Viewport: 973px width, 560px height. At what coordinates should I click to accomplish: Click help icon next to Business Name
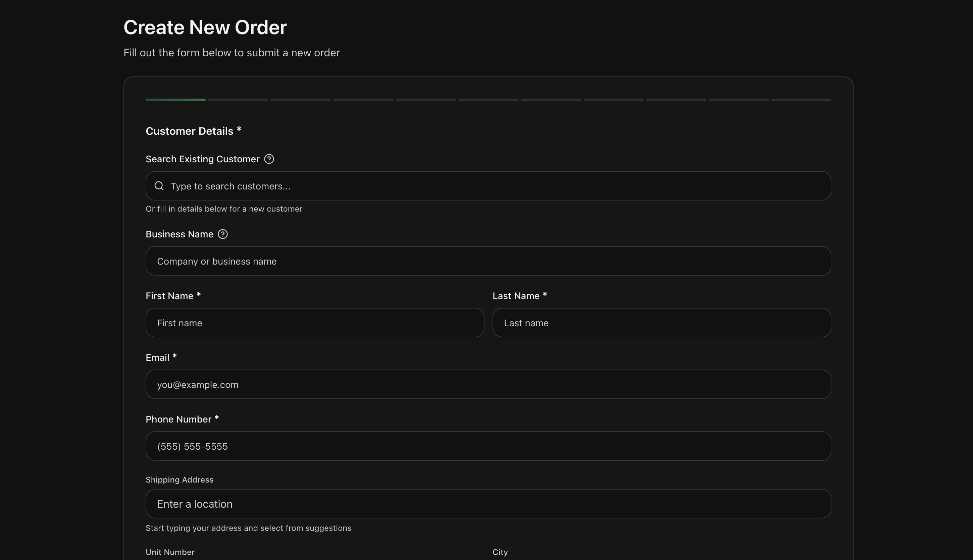tap(223, 234)
